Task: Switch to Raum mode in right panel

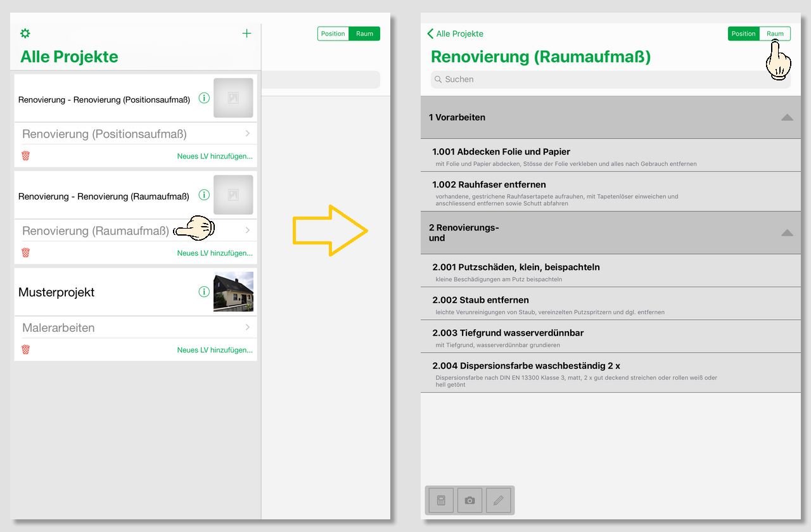Action: point(775,34)
